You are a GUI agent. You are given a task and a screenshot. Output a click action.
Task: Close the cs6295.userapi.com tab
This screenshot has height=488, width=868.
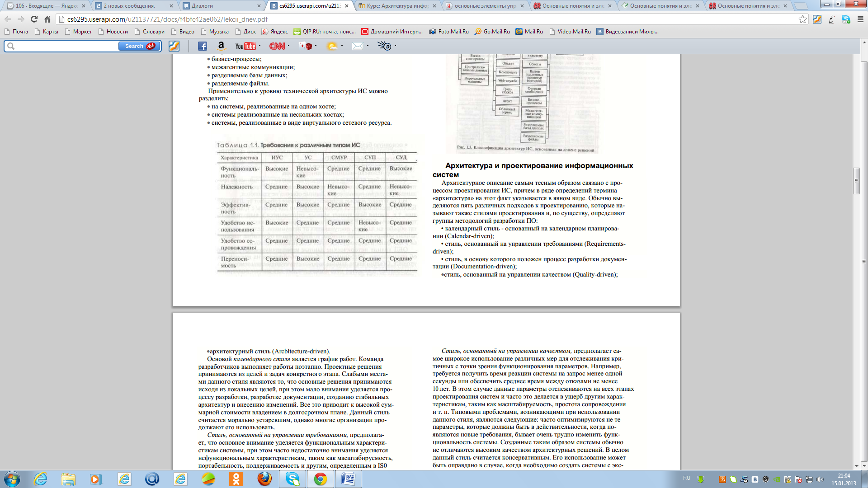tap(347, 6)
